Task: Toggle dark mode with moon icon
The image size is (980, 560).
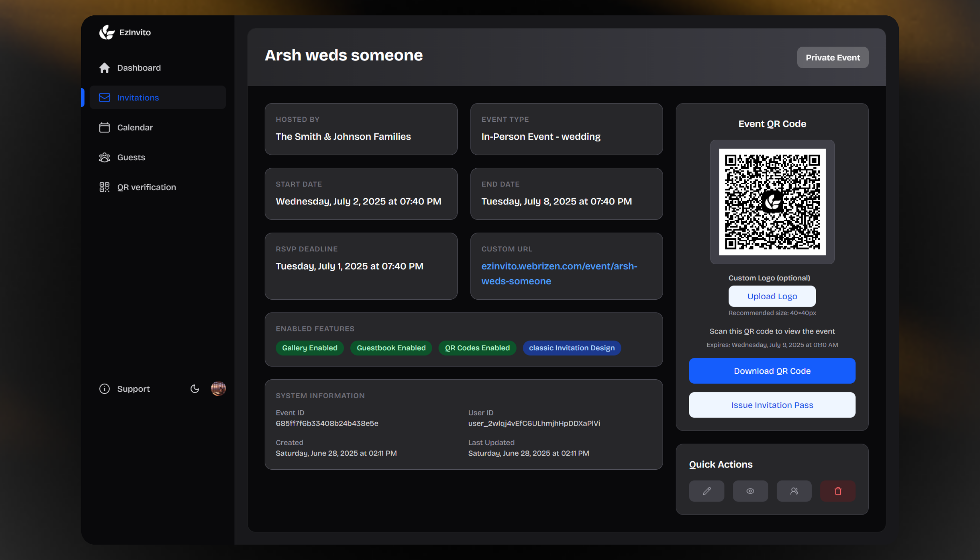Action: click(x=195, y=389)
